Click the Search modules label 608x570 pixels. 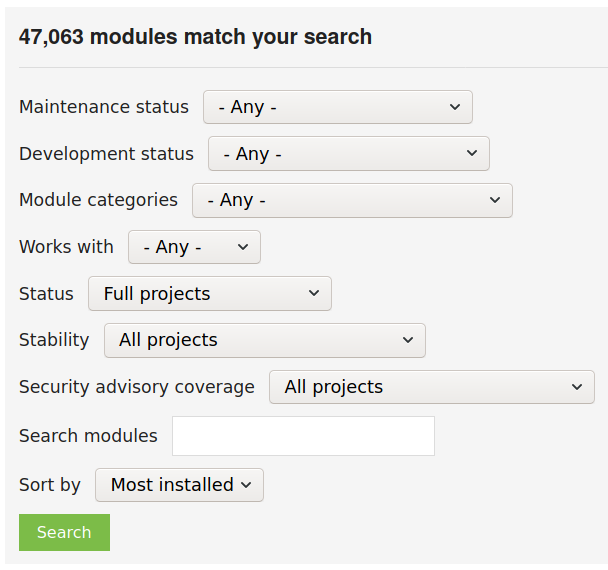[88, 436]
